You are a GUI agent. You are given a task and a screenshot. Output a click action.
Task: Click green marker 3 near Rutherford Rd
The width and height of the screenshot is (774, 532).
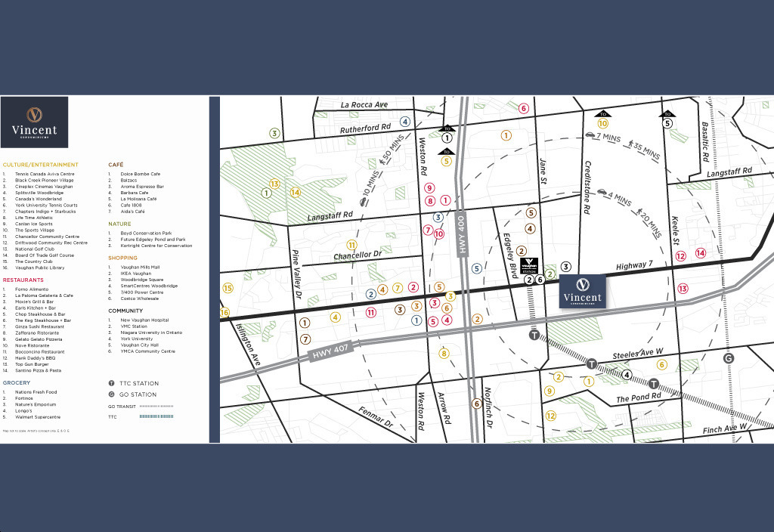pyautogui.click(x=274, y=133)
